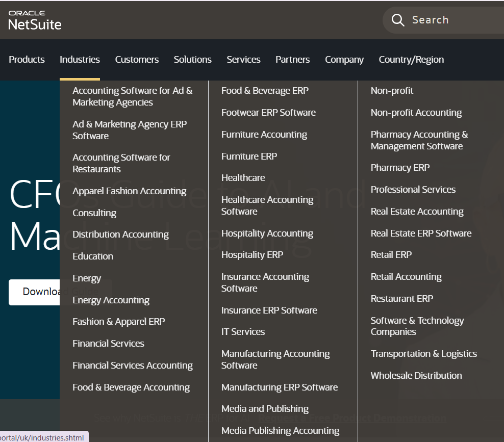Select Transportation & Logistics
This screenshot has height=442, width=504.
[423, 354]
